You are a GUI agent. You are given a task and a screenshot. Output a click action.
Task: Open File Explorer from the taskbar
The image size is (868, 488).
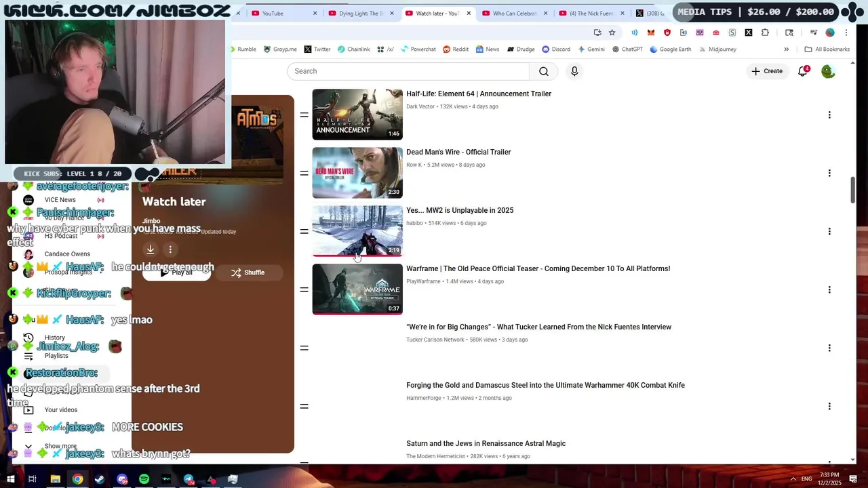(x=55, y=479)
